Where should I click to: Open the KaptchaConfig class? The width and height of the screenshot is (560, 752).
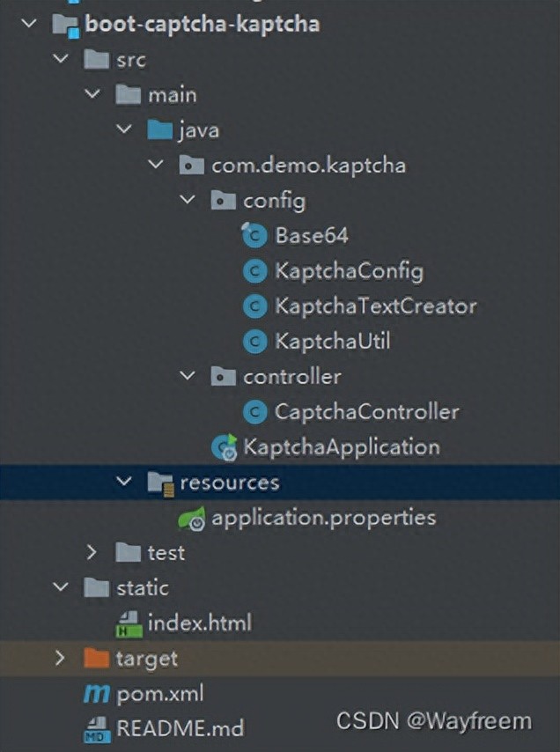(349, 271)
